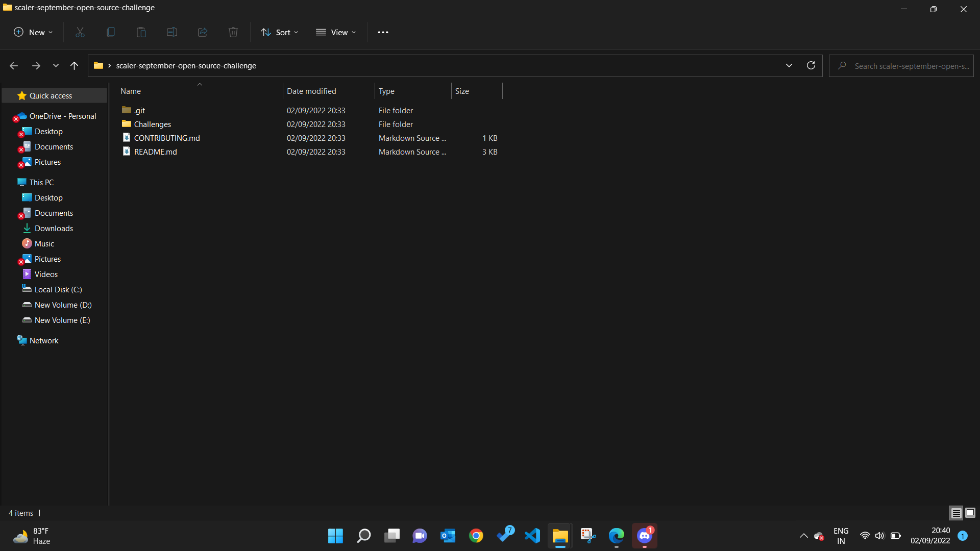Open Visual Studio Code from taskbar

coord(532,536)
